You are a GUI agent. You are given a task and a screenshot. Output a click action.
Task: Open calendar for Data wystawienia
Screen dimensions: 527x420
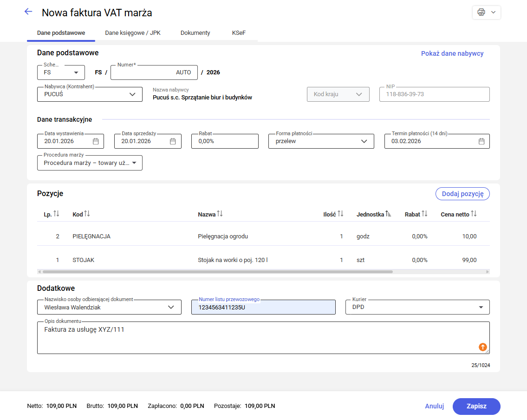96,141
